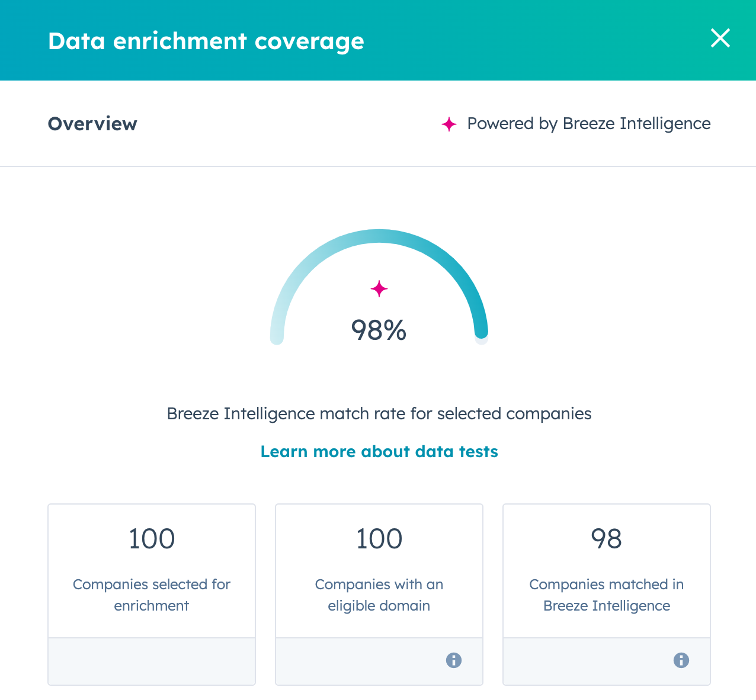Select the Companies matched in Breeze Intelligence card
The width and height of the screenshot is (756, 700).
point(607,595)
